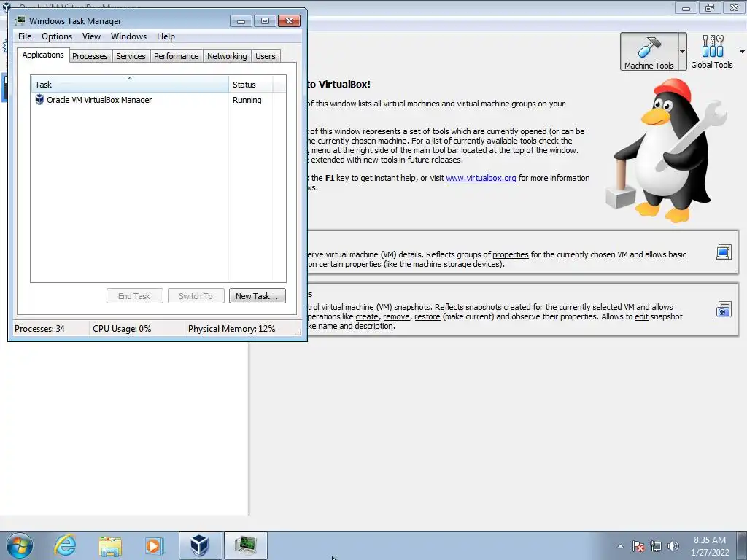Open the Windows menu in Task Manager

[128, 36]
